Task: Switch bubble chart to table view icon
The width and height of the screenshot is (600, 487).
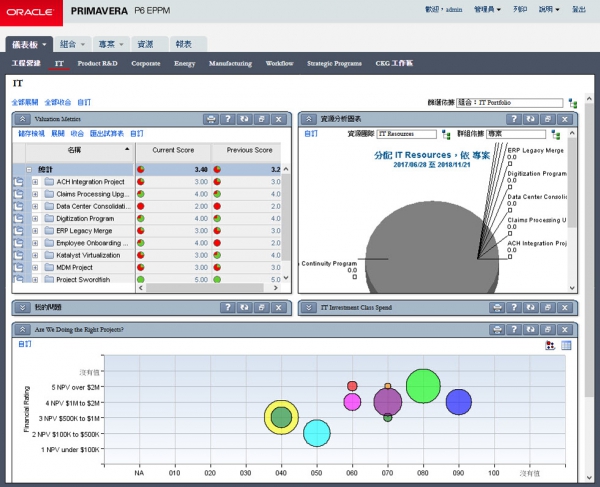Action: [566, 345]
